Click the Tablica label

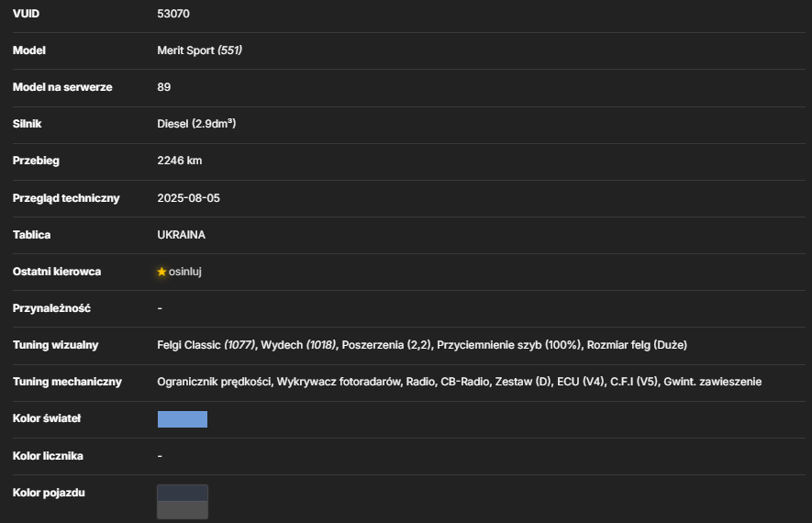(31, 235)
